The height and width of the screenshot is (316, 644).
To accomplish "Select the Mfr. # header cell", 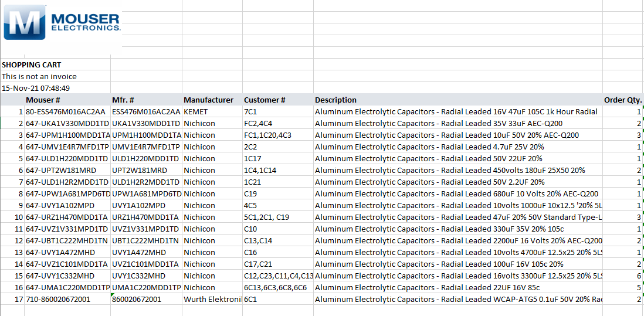I will (x=123, y=100).
